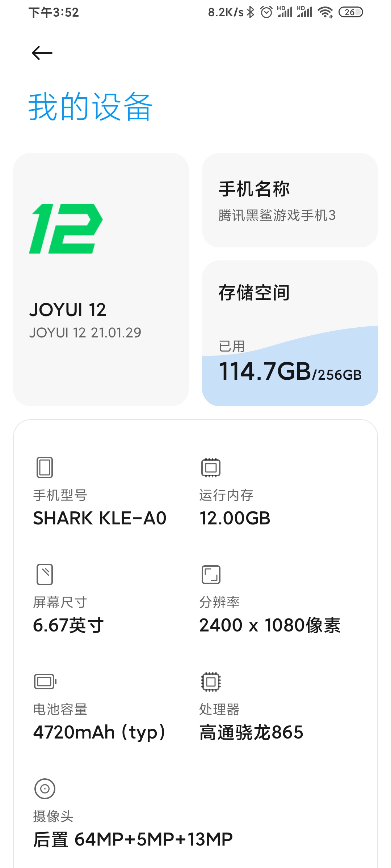Image resolution: width=391 pixels, height=868 pixels.
Task: Tap the RAM memory chip icon
Action: 211,467
